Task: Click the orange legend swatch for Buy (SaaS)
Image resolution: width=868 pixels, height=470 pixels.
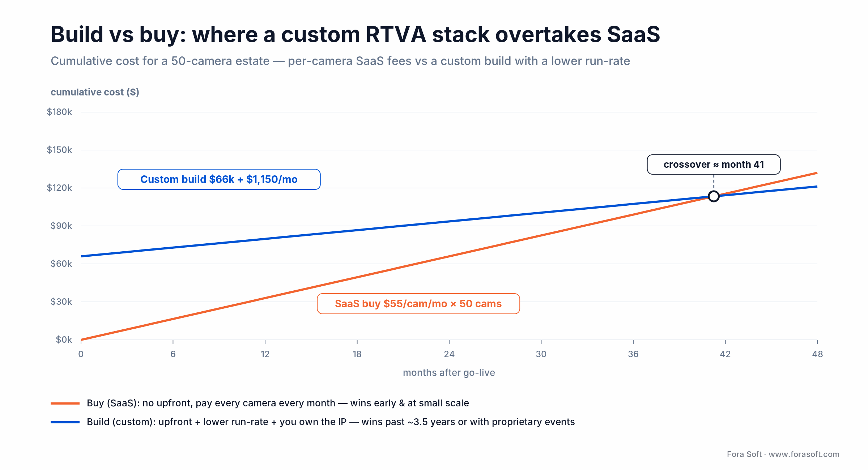Action: point(65,403)
